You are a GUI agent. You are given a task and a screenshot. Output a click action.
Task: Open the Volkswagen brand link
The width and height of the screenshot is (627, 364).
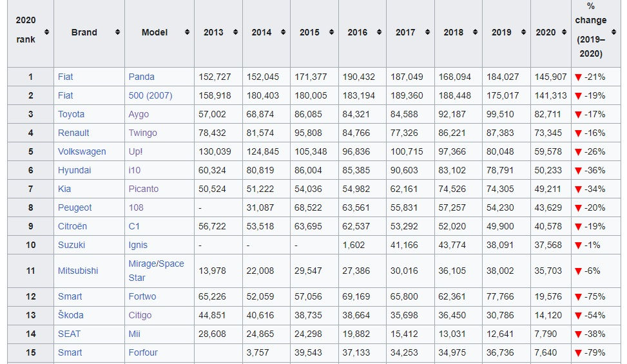coord(82,152)
